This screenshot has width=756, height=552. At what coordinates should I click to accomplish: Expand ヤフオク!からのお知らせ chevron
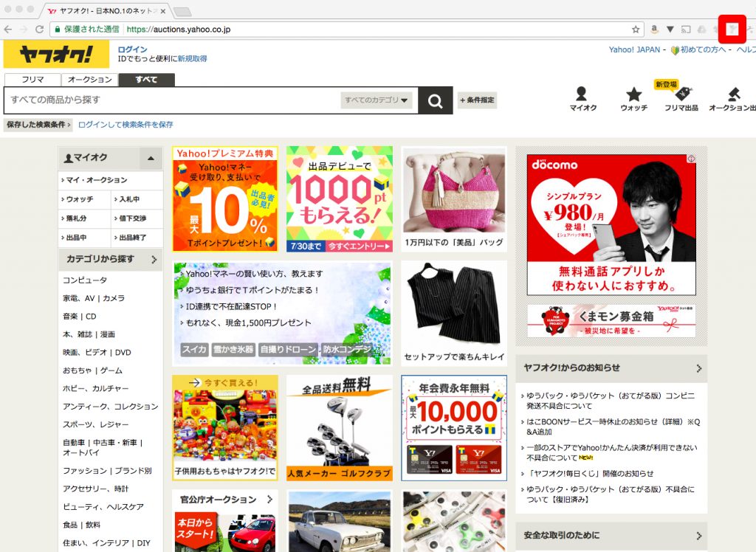698,368
